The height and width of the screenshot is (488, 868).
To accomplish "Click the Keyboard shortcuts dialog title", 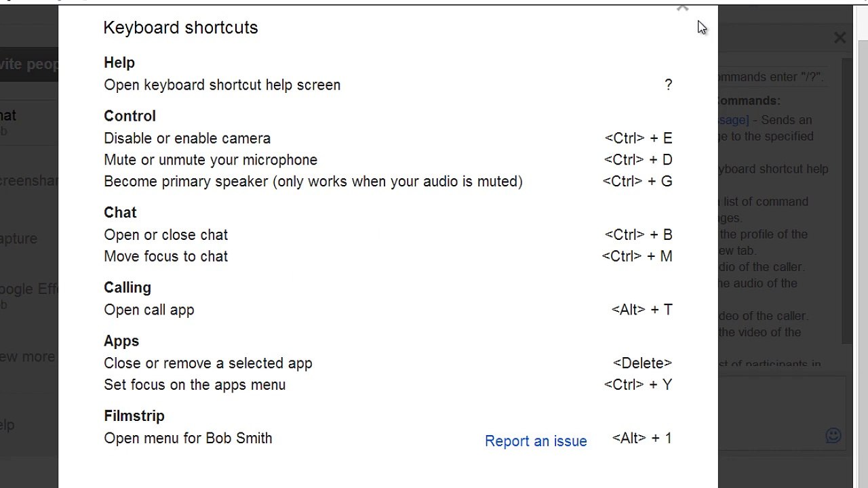I will pyautogui.click(x=180, y=28).
